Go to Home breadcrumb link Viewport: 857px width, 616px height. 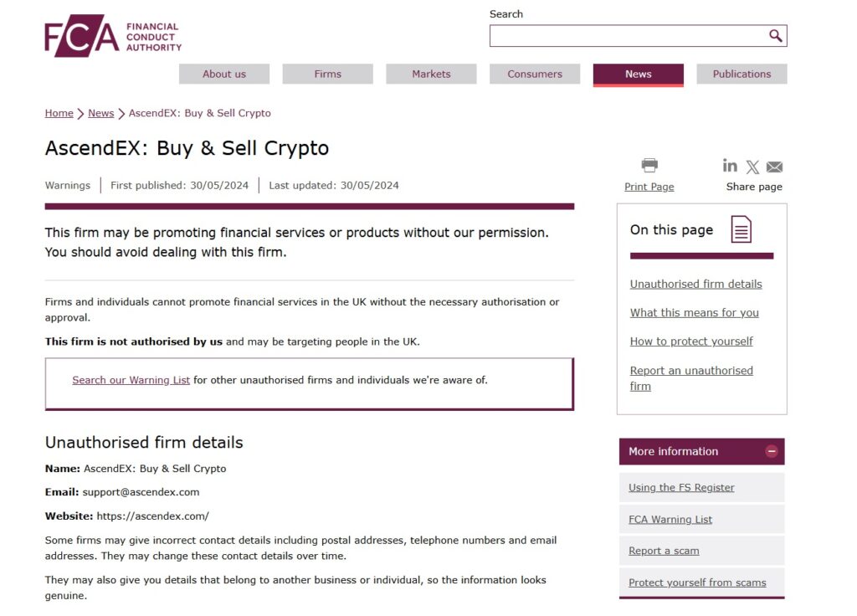59,113
